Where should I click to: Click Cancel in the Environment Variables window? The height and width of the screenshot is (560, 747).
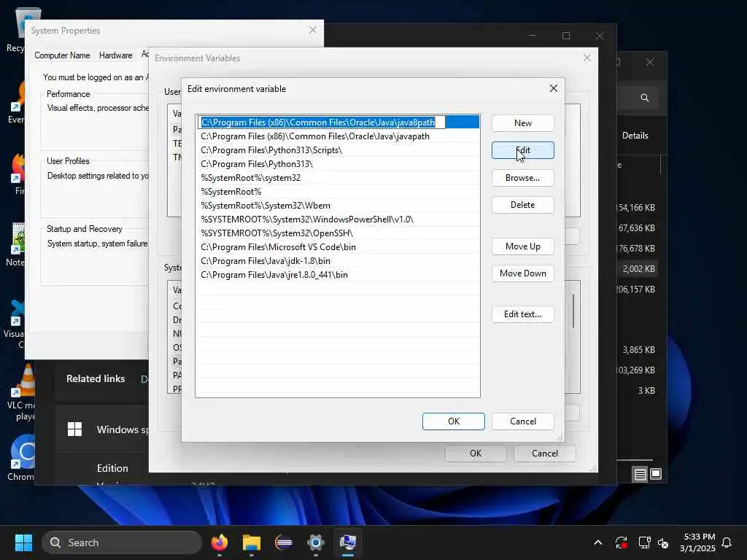(x=544, y=454)
